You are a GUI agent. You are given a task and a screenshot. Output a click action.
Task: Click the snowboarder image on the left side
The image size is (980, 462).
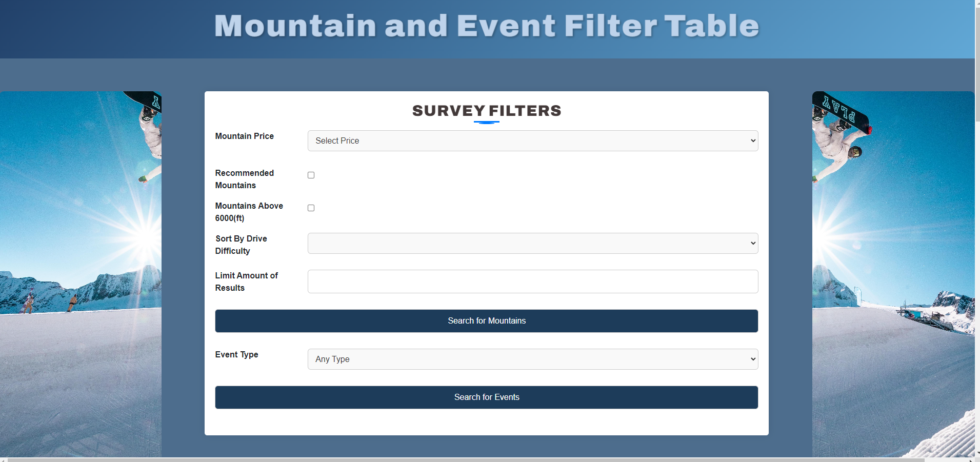pos(81,272)
